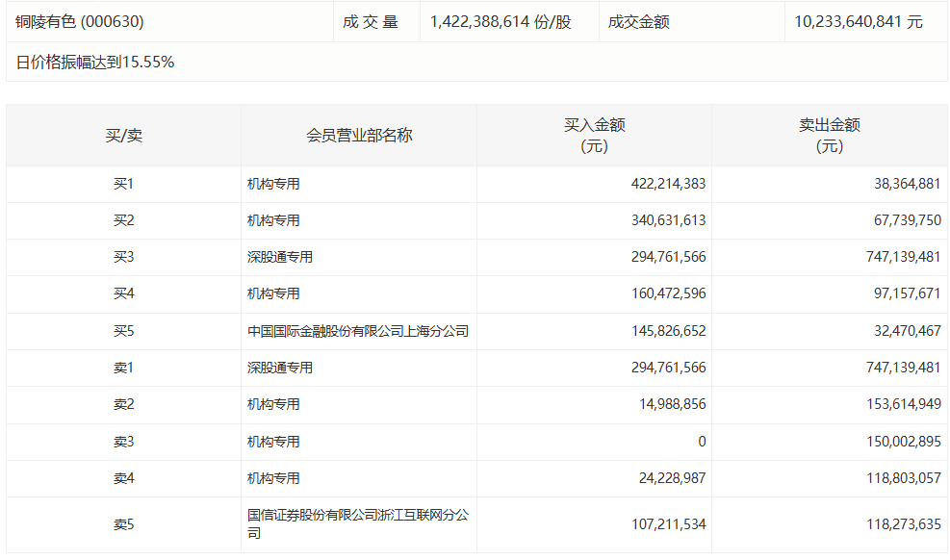Click the stock name 铜陵有色 (000630)

80,21
